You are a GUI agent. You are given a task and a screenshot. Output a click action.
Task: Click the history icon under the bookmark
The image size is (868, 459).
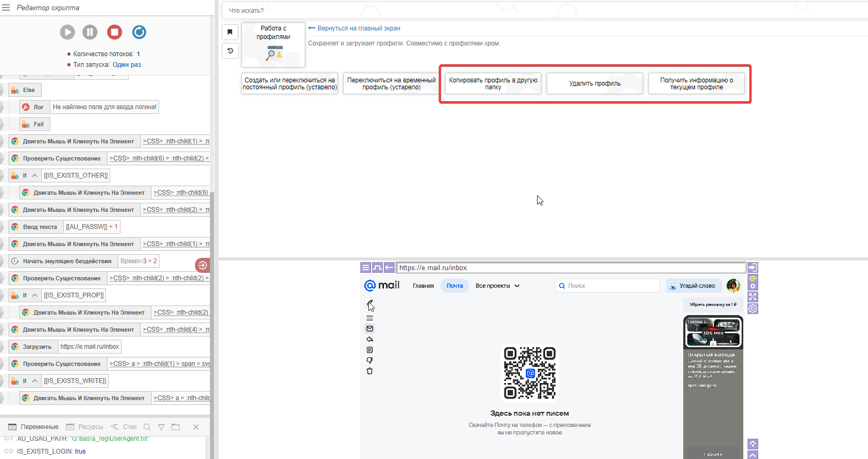tap(230, 51)
